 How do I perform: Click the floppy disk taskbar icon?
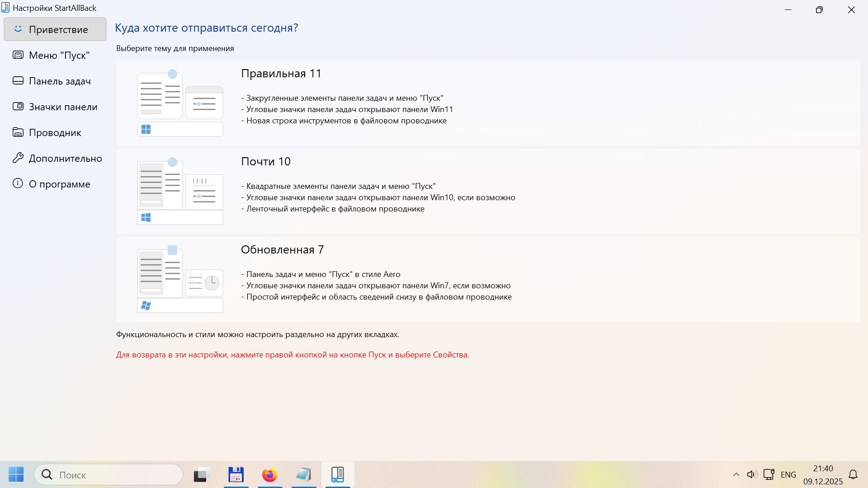236,475
